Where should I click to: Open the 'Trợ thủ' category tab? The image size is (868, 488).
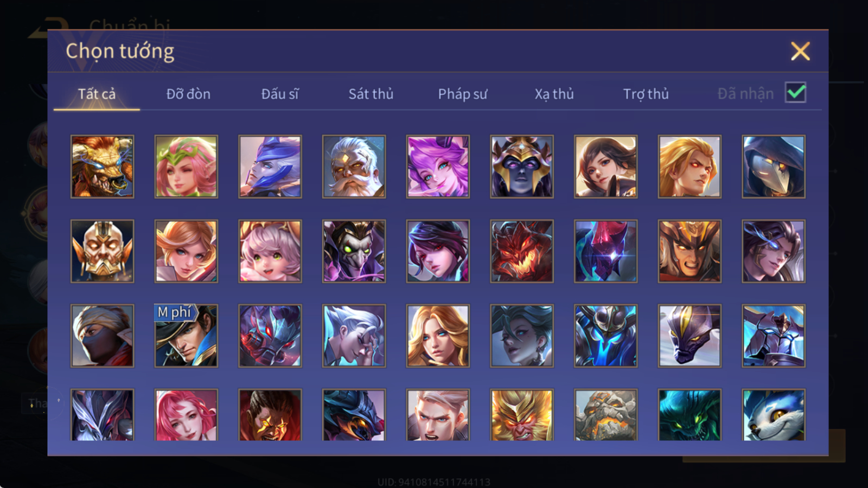(x=646, y=94)
